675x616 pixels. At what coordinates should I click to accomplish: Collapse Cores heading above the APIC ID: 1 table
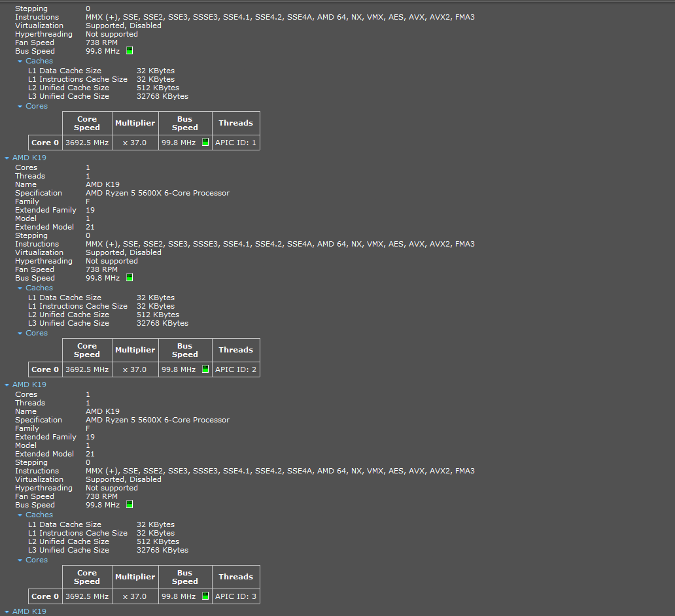pos(20,107)
